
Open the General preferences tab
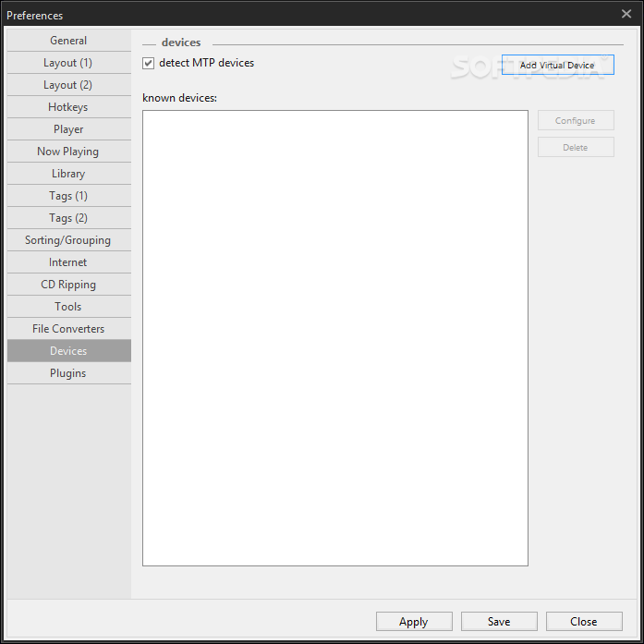click(x=69, y=41)
